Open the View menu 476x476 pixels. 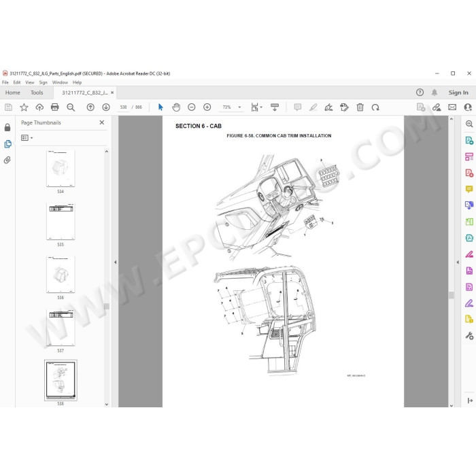30,82
